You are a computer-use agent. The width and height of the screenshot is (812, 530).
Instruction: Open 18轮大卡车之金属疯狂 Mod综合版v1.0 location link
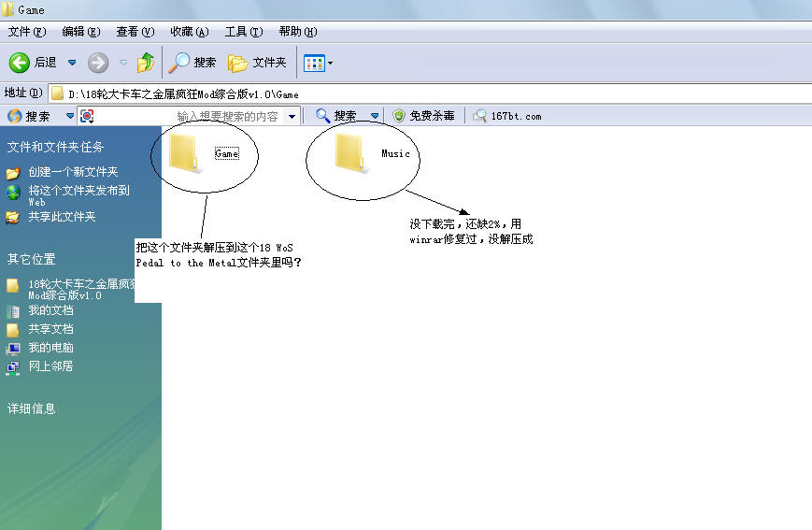point(81,290)
